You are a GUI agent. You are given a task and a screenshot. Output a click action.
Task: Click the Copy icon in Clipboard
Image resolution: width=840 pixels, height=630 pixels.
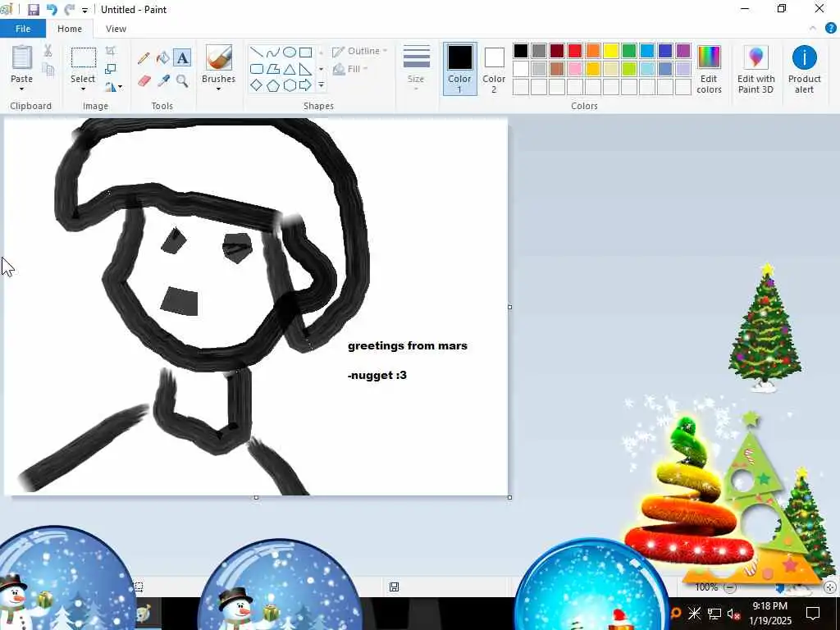48,69
